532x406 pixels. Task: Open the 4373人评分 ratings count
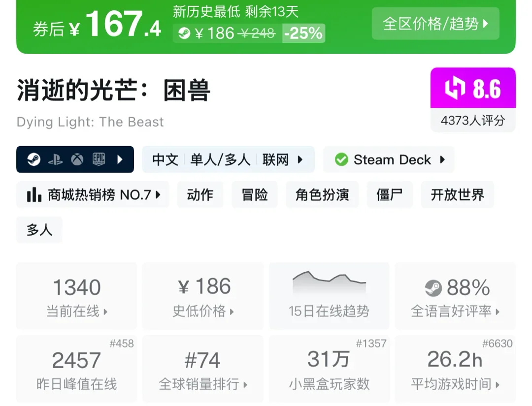click(x=472, y=120)
